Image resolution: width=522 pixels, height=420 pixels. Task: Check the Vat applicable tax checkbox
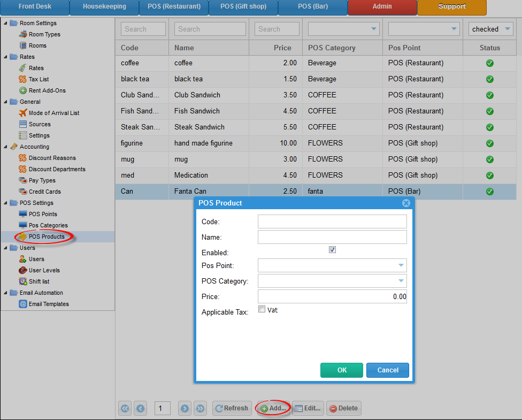point(262,309)
